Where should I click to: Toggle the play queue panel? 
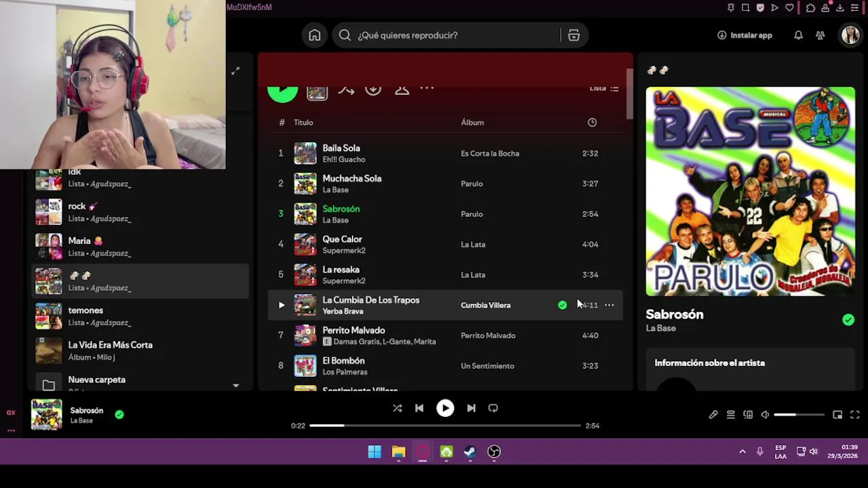tap(730, 415)
